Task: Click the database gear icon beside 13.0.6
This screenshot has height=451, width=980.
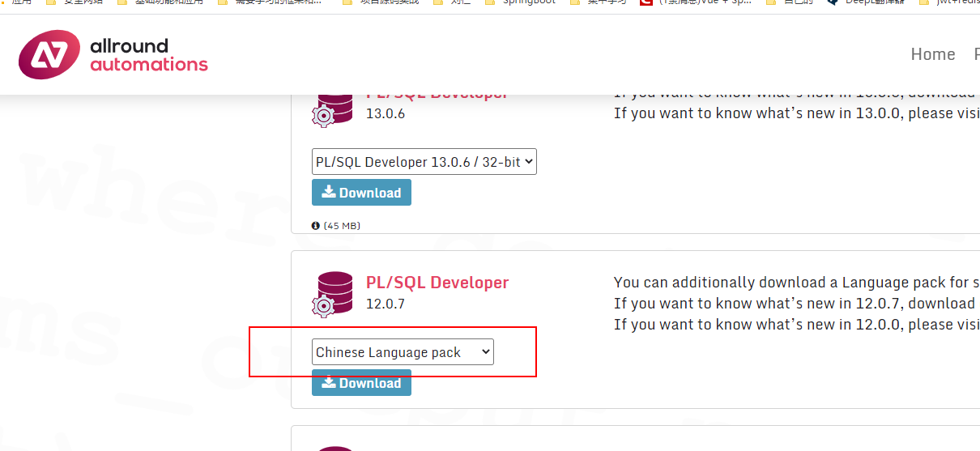Action: [332, 109]
